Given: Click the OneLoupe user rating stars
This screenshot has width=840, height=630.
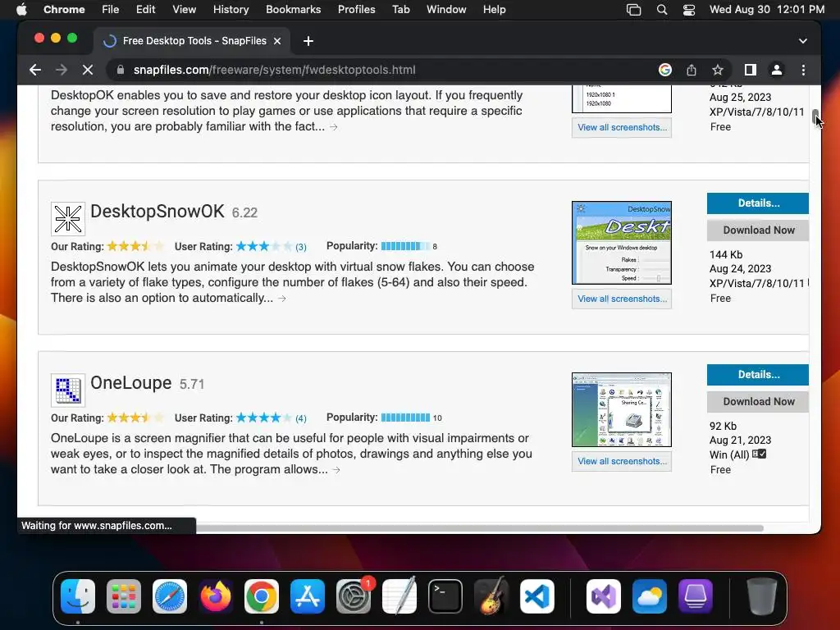Looking at the screenshot, I should pyautogui.click(x=264, y=418).
